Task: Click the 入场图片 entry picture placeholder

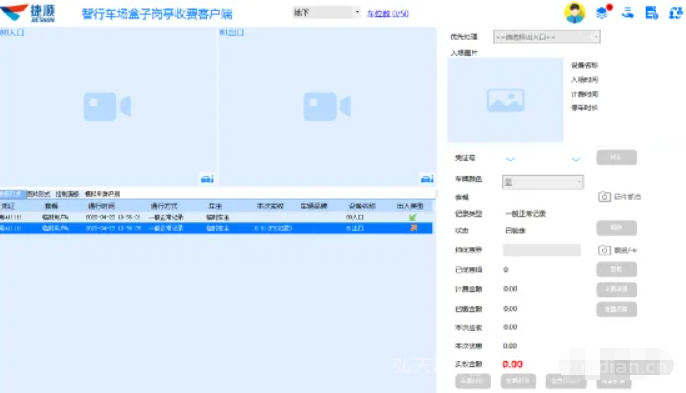Action: pyautogui.click(x=505, y=100)
